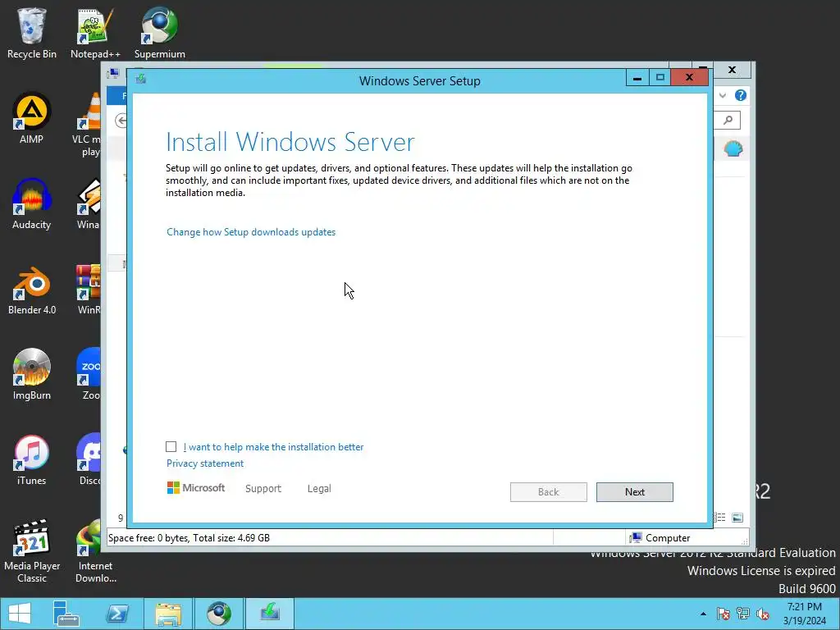Open the Winamp desktop shortcut
Image resolution: width=840 pixels, height=630 pixels.
[x=89, y=203]
